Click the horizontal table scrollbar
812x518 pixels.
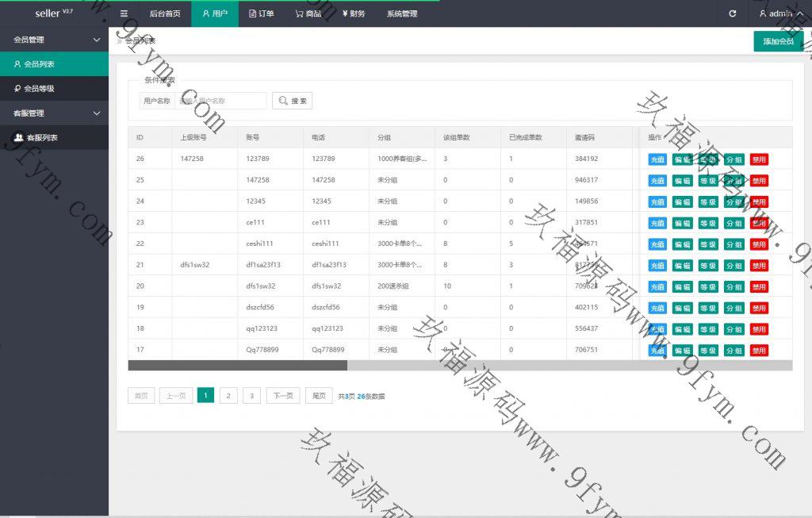click(238, 366)
